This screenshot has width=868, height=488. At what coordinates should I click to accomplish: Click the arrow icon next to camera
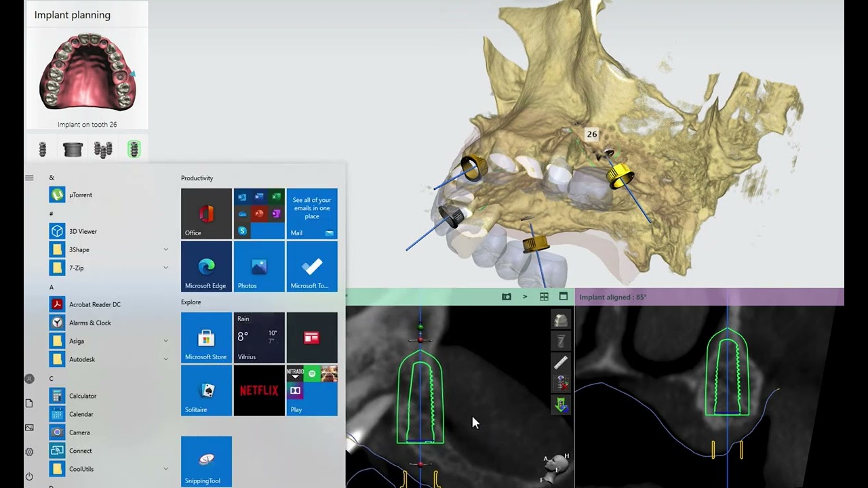pyautogui.click(x=525, y=297)
